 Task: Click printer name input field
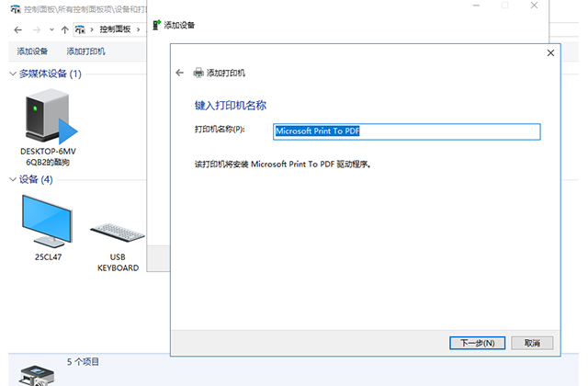click(x=406, y=131)
